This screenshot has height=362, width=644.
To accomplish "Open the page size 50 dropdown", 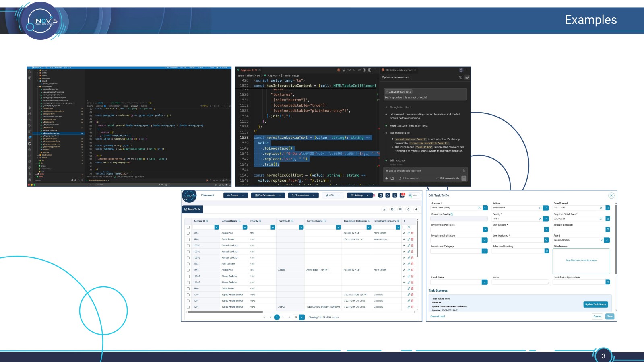I will 302,317.
